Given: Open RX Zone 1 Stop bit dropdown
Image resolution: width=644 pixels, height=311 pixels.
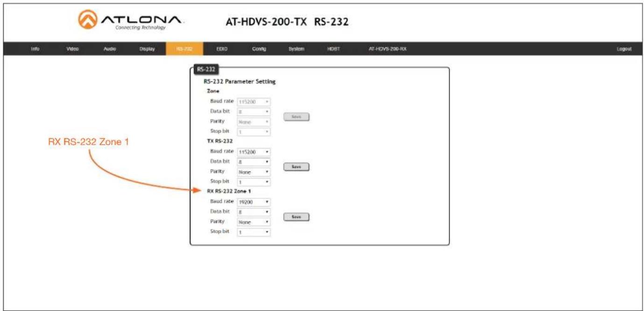Looking at the screenshot, I should [254, 232].
